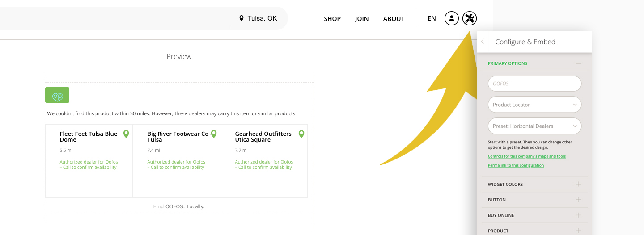
Task: Open Controls for this company's maps and tools
Action: (x=527, y=156)
